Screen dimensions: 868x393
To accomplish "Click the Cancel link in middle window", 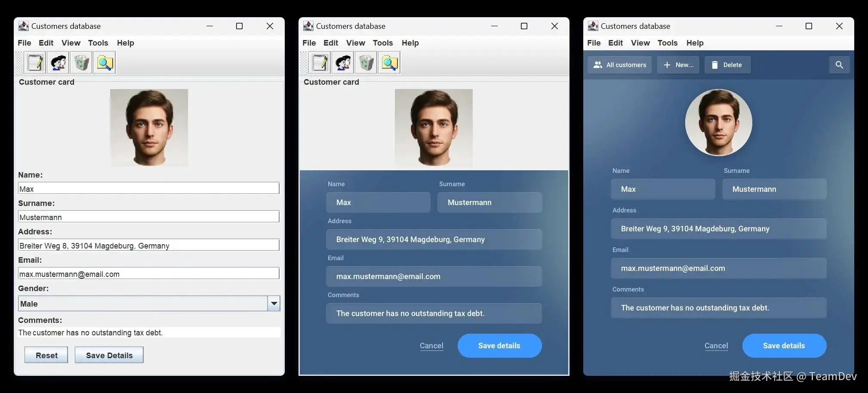I will coord(431,346).
